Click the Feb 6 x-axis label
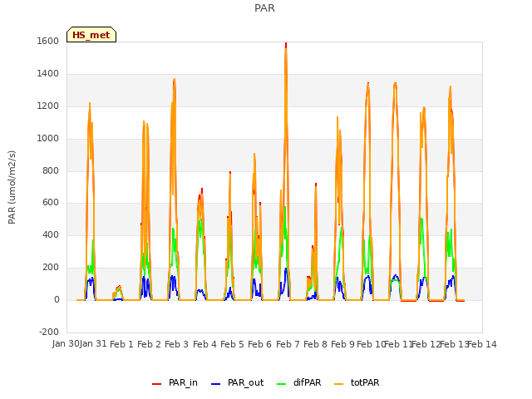This screenshot has width=532, height=399. point(259,344)
